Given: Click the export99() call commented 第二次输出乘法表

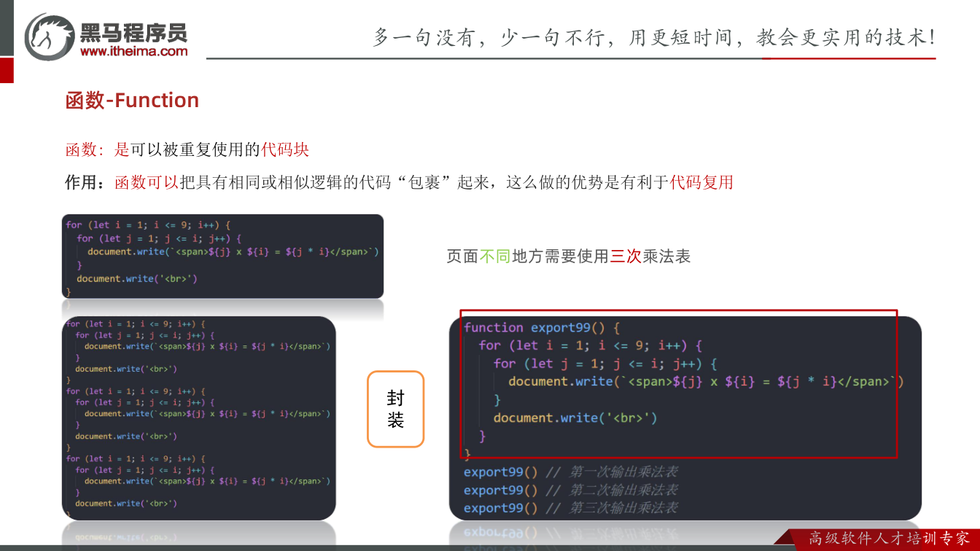Looking at the screenshot, I should point(571,491).
